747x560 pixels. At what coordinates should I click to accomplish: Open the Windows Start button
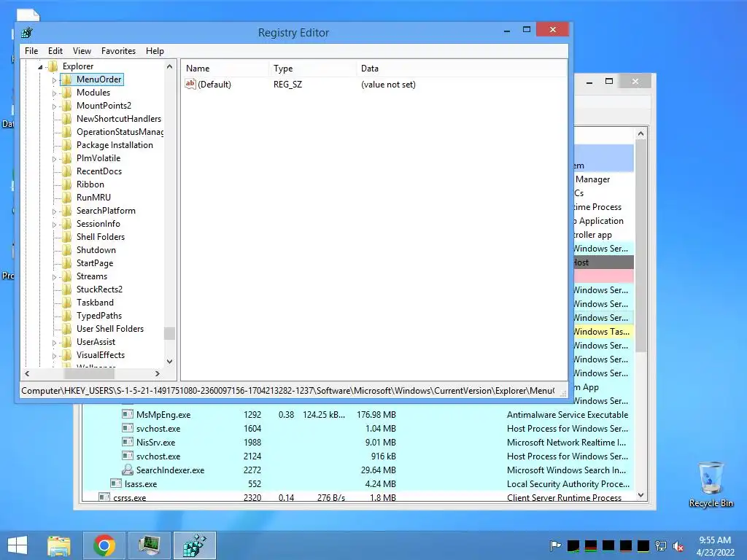click(x=18, y=545)
